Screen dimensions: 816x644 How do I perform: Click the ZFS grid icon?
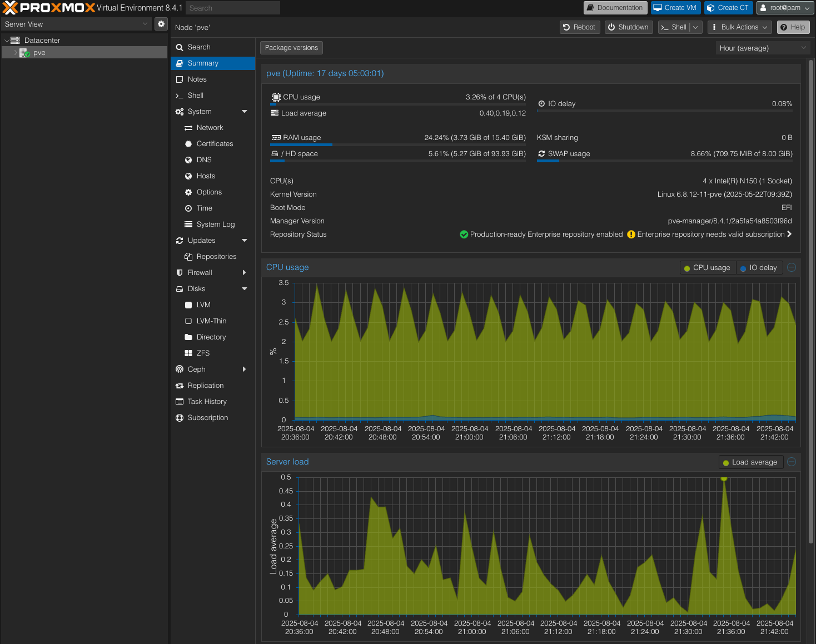pos(188,353)
